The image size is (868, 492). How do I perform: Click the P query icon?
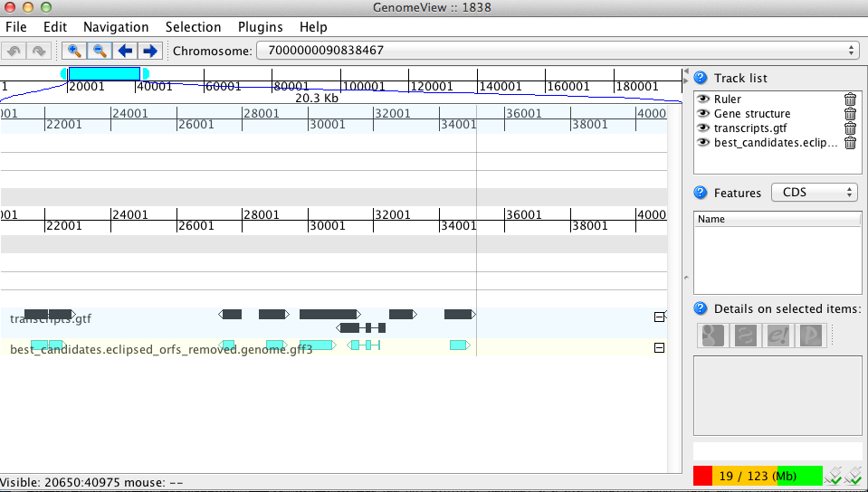[x=810, y=336]
